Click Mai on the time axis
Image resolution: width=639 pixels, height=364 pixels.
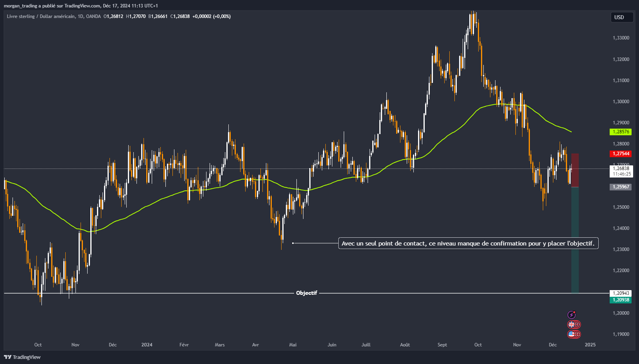point(293,345)
